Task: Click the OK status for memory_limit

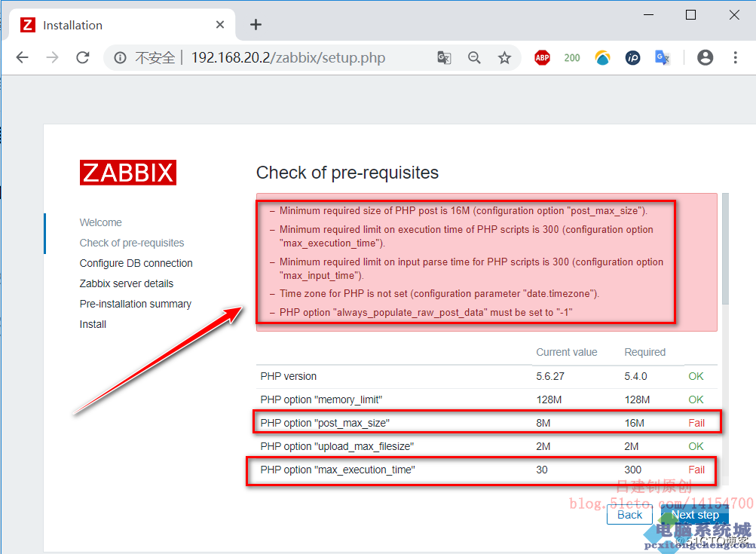Action: pos(696,399)
